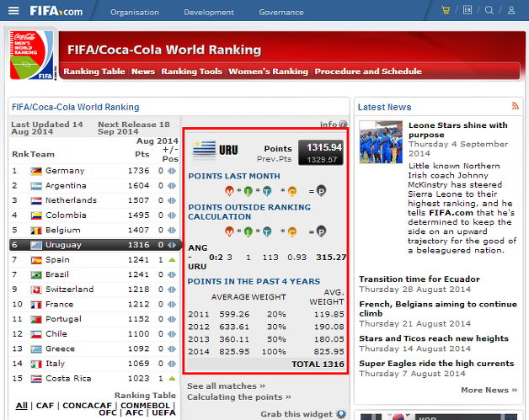Read Transition time for Ecuador article
The height and width of the screenshot is (420, 529).
[x=419, y=279]
